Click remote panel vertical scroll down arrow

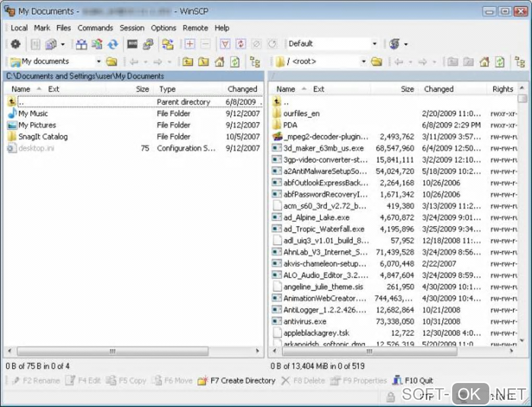tap(522, 341)
